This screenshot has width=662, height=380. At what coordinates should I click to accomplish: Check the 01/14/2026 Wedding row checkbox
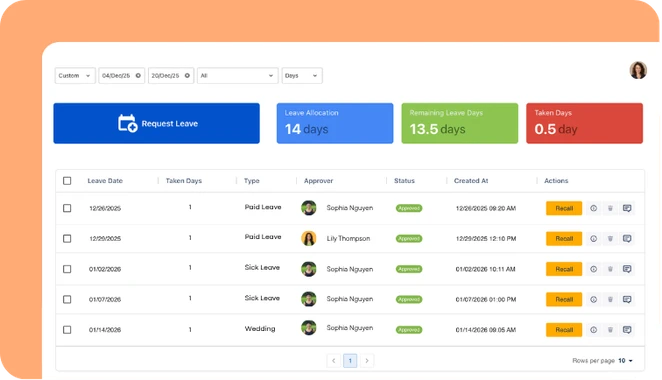67,330
